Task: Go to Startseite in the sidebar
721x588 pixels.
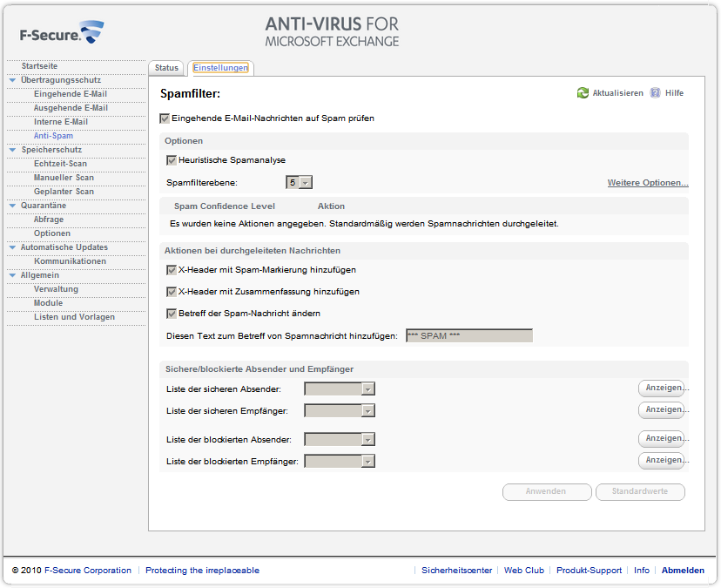Action: [x=39, y=66]
